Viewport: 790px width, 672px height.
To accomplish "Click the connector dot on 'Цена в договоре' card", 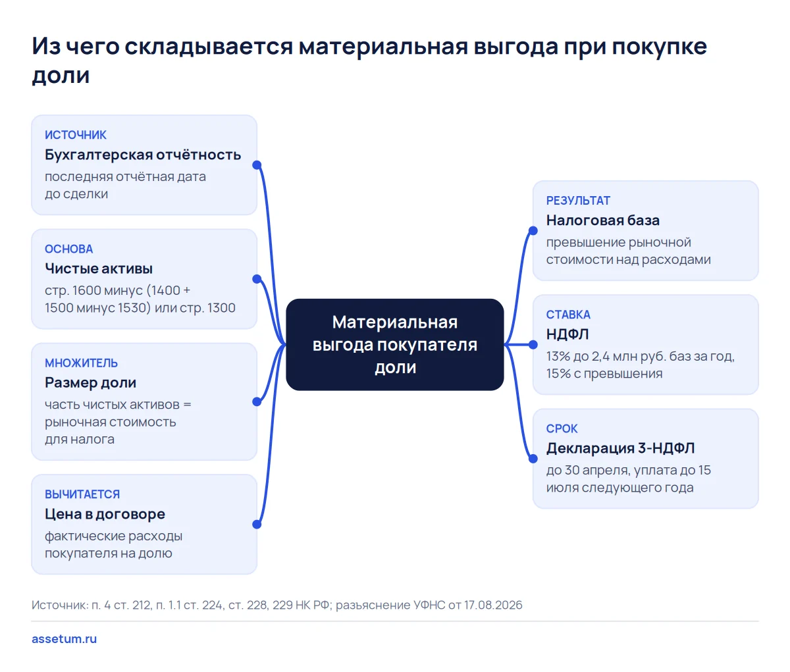I will click(257, 525).
